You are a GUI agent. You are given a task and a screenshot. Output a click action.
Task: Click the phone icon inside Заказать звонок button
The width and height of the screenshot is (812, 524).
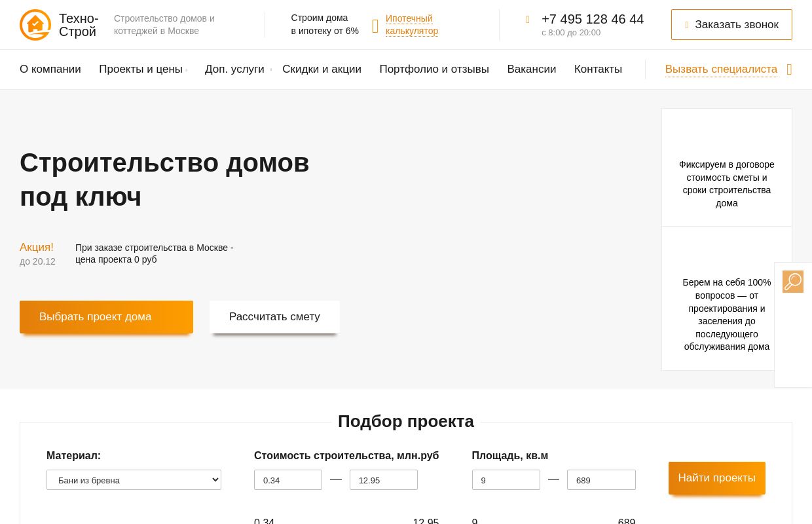[688, 24]
